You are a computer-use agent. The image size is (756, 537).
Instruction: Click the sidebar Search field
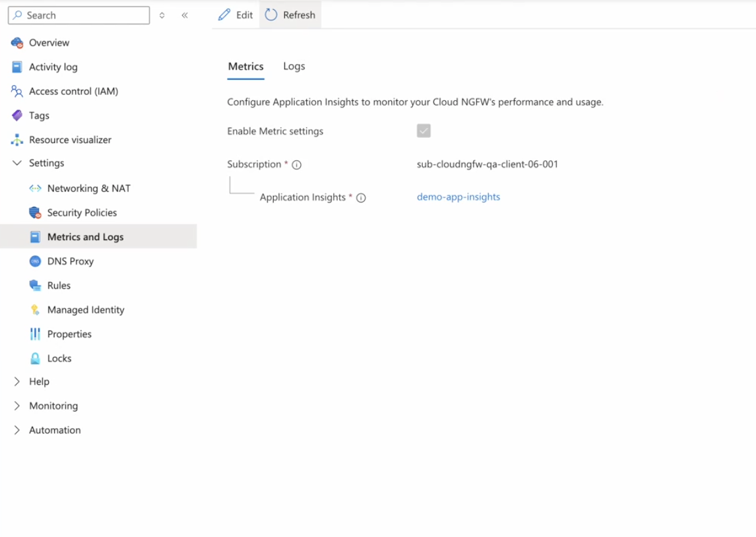click(79, 15)
